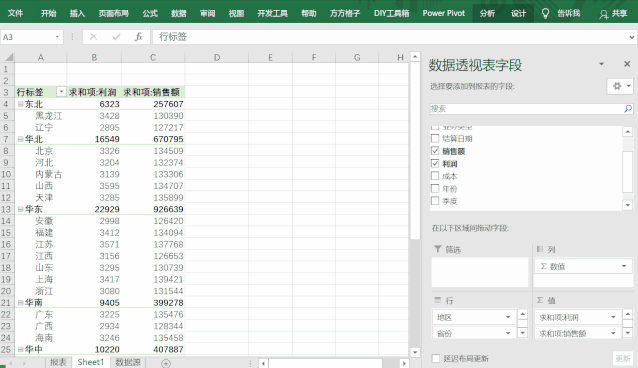Click the cancel X icon in formula bar

pos(94,37)
